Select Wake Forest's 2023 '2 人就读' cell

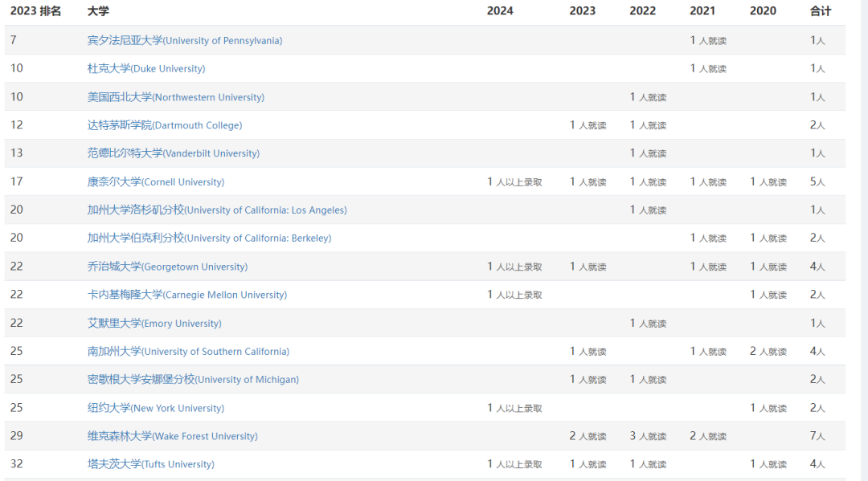588,436
